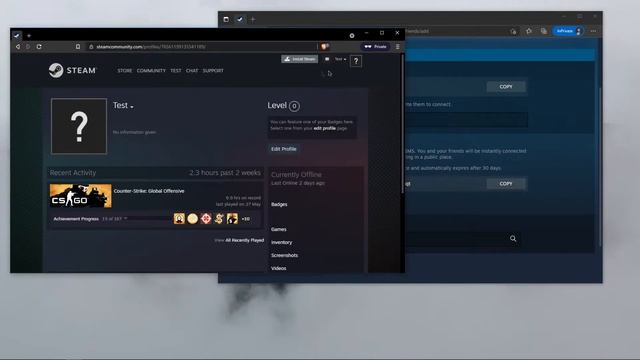640x360 pixels.
Task: Open the SUPPORT menu item
Action: 213,71
